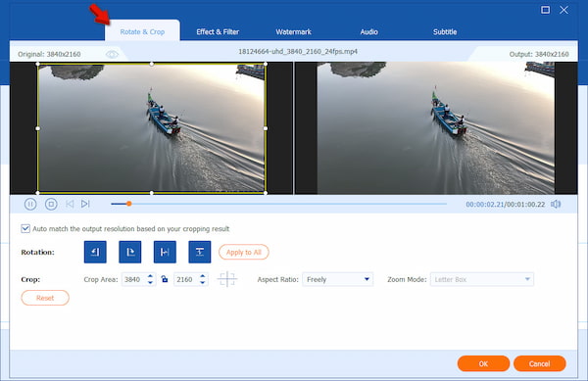Viewport: 588px width, 381px height.
Task: Center the crop area with crosshair icon
Action: point(227,279)
